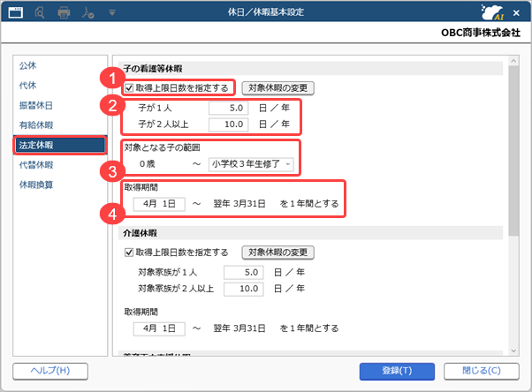Open print preview magnifier icon

[40, 13]
